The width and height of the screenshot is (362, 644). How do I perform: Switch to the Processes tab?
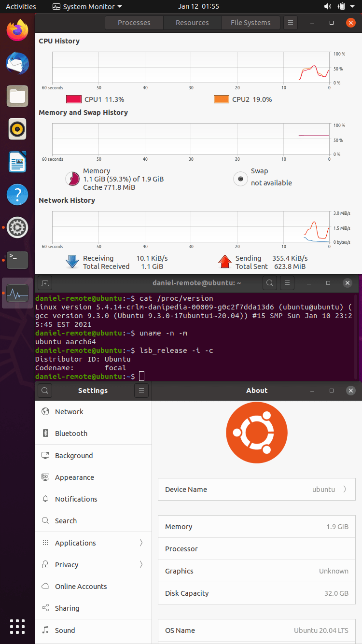(134, 23)
